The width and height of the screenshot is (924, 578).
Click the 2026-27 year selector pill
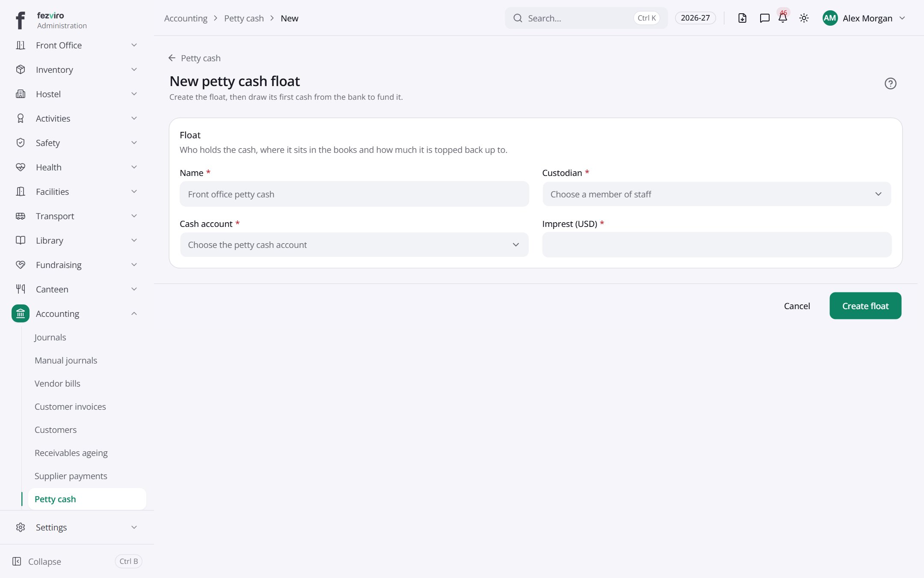point(695,18)
